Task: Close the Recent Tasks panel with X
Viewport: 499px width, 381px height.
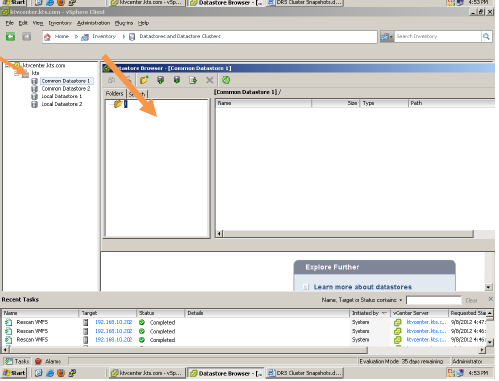Action: tap(491, 299)
